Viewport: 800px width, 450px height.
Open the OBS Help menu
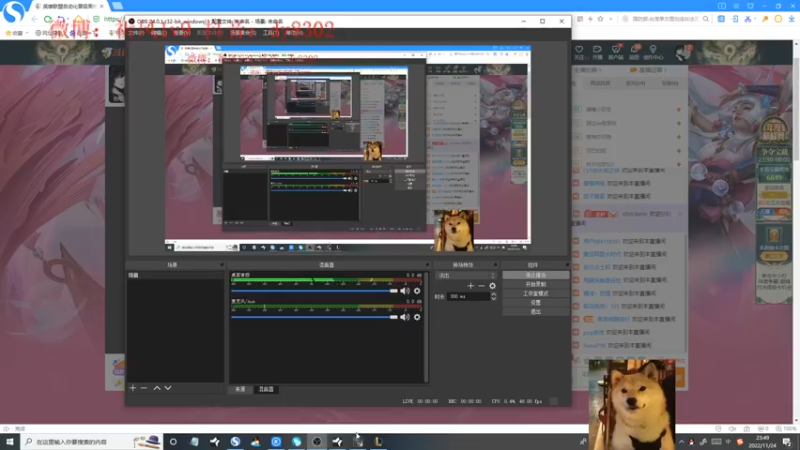coord(294,33)
